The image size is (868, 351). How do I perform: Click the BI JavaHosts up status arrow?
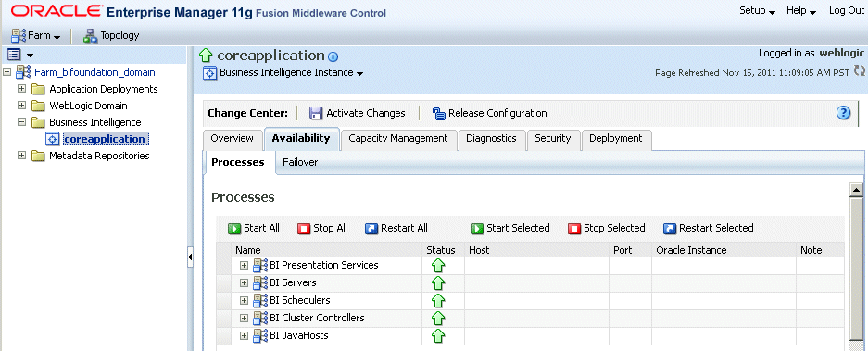click(438, 336)
